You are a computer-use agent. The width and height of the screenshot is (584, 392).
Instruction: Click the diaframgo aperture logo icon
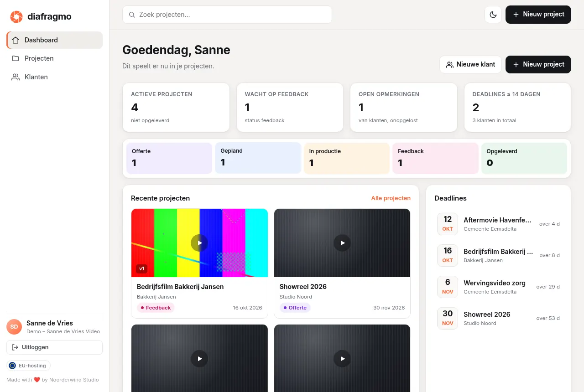coord(16,17)
